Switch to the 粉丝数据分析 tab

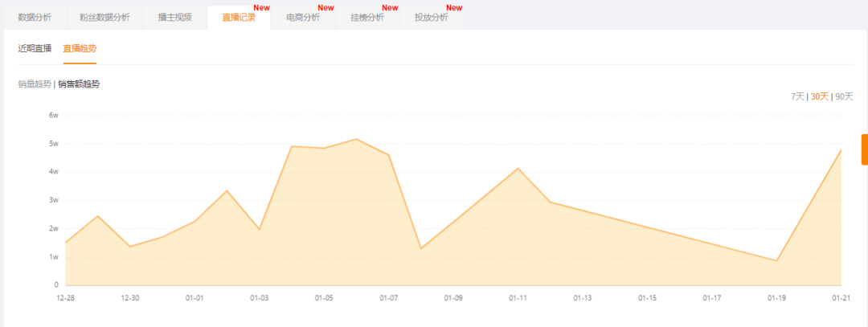(104, 18)
